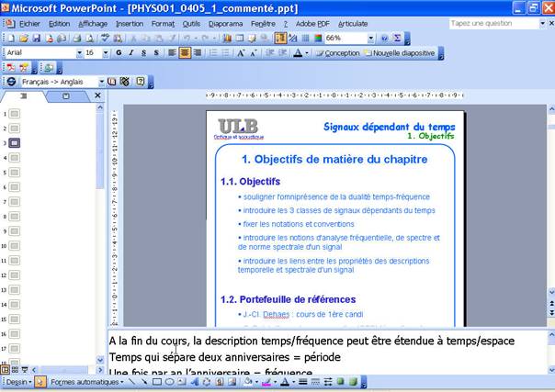Click the Print icon in toolbar
555x392 pixels.
(x=77, y=39)
